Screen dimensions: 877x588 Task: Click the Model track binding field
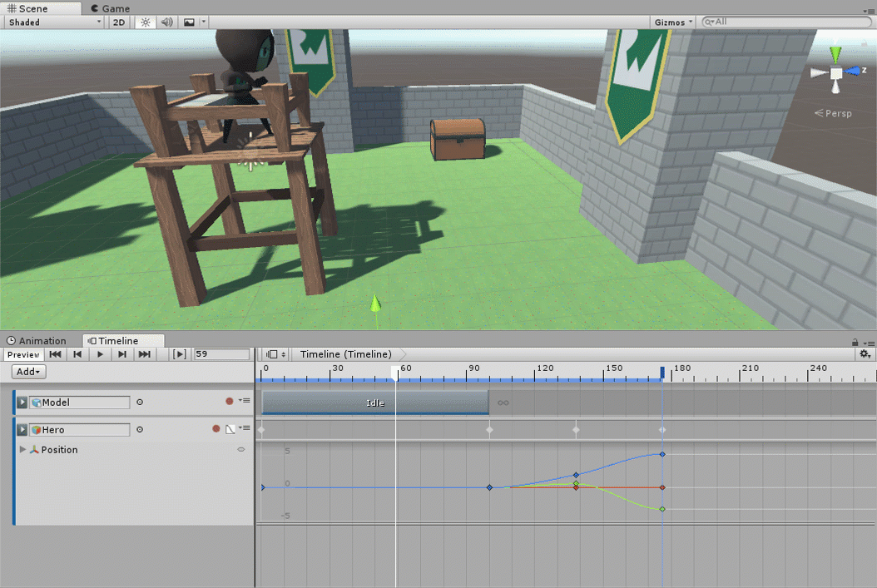(x=79, y=403)
